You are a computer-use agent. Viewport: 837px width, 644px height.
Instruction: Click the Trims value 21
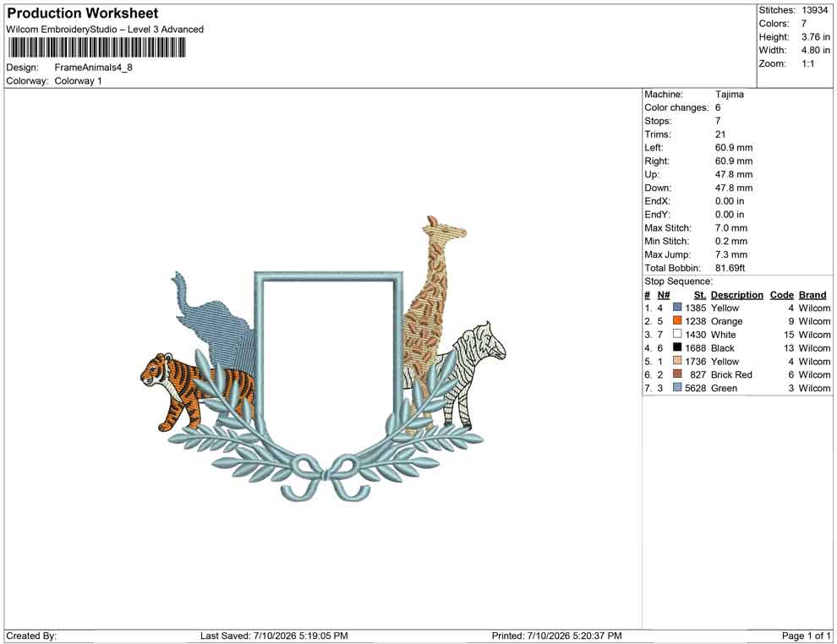pos(720,134)
